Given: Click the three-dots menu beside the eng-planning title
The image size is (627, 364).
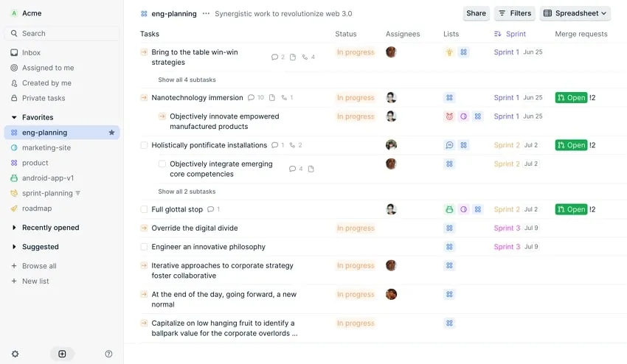Looking at the screenshot, I should coord(206,13).
